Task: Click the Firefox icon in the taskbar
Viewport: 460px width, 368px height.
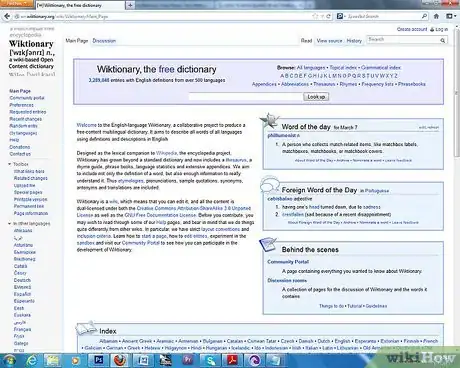Action: [120, 360]
